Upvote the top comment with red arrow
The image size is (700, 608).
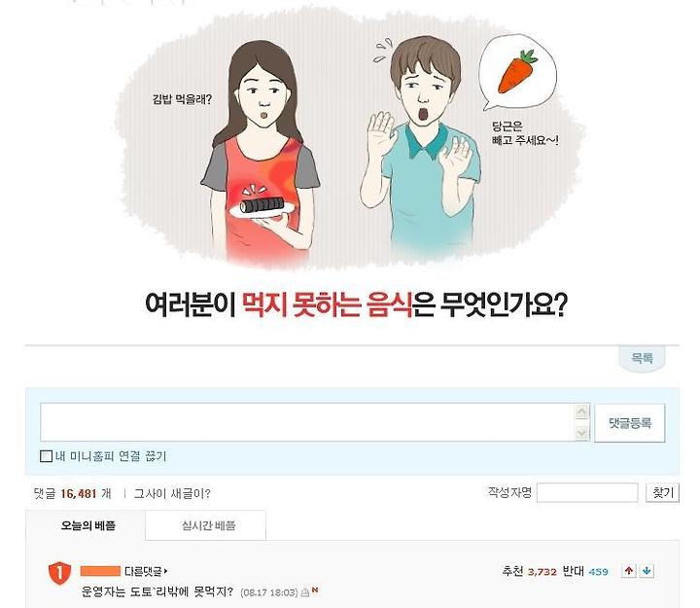629,570
